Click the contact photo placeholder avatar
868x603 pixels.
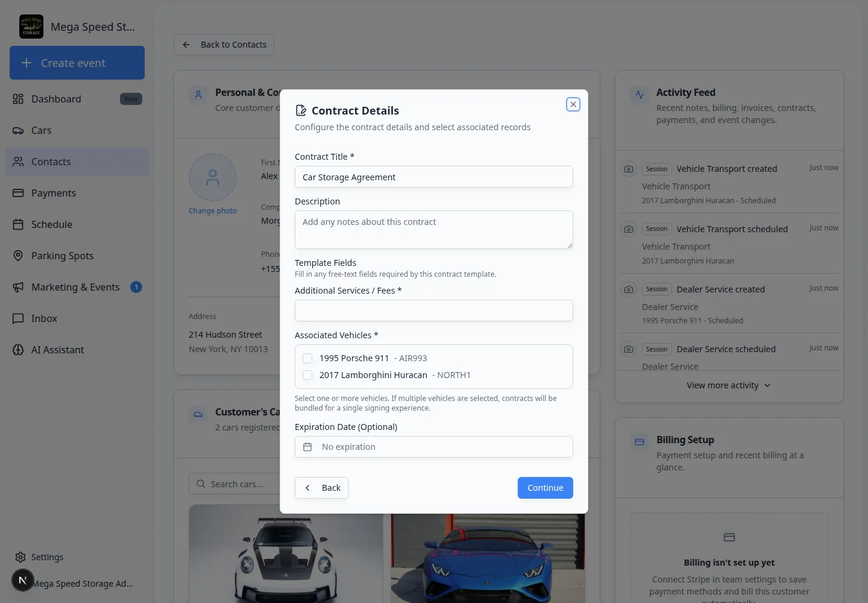point(213,177)
